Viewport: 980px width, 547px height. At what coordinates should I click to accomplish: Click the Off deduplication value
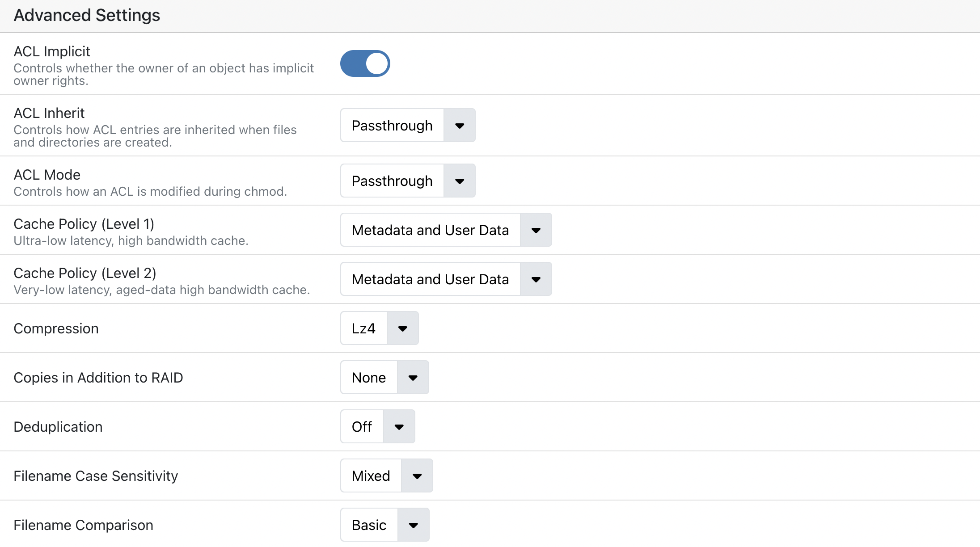(x=362, y=427)
